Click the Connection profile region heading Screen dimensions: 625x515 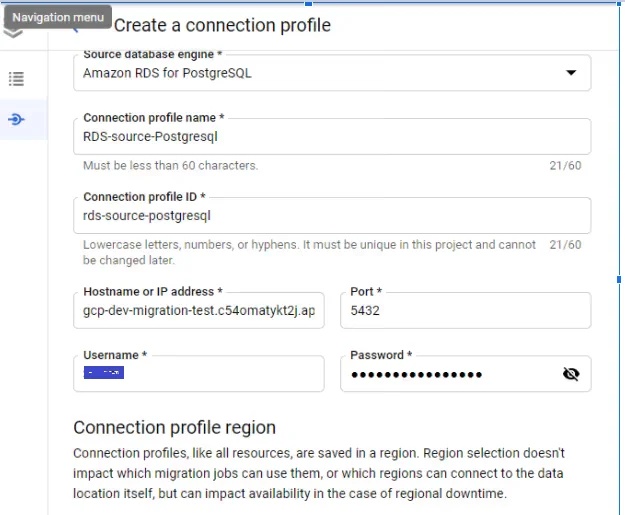click(x=174, y=427)
